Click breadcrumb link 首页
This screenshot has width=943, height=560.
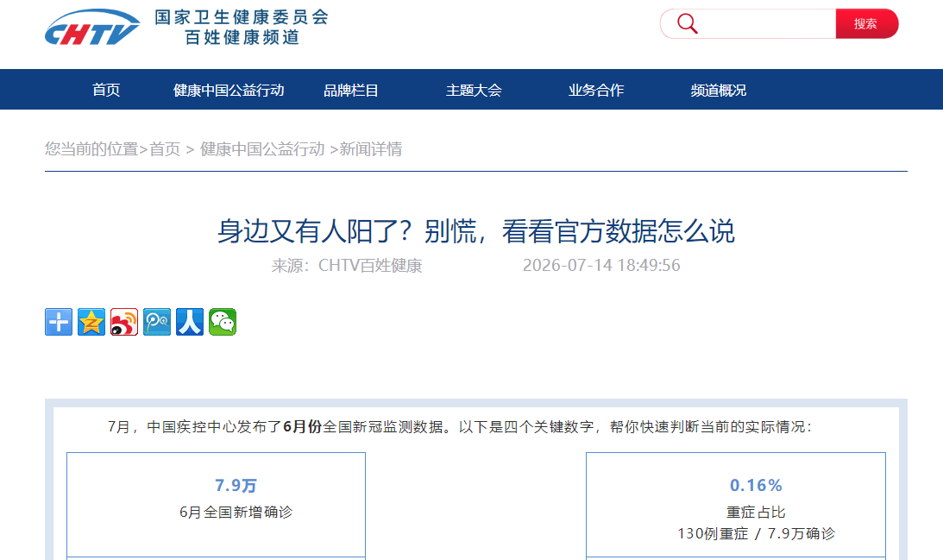tap(165, 149)
